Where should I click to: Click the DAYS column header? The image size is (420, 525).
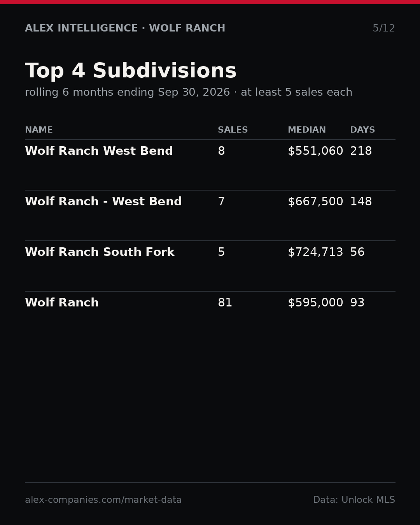[x=362, y=130]
